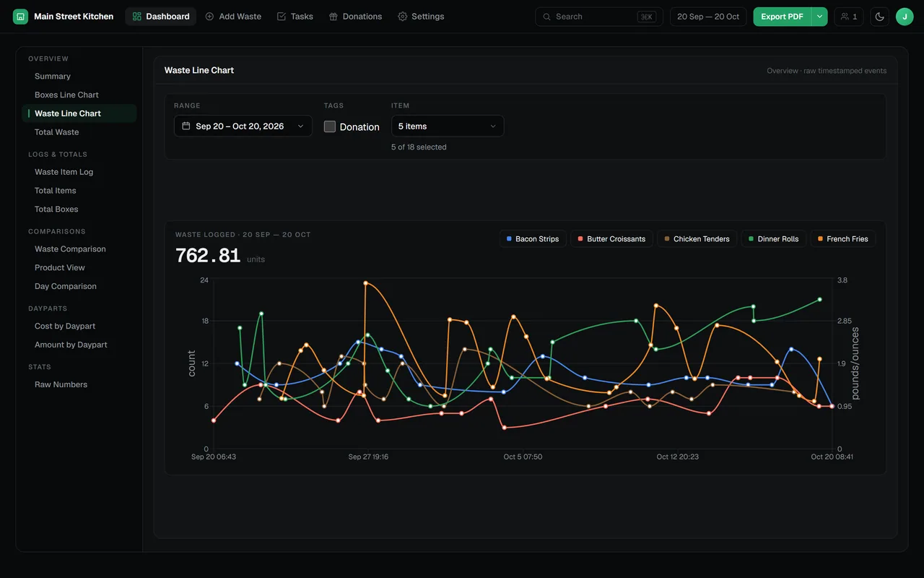This screenshot has width=924, height=578.
Task: Click the calendar icon in Range field
Action: (186, 126)
